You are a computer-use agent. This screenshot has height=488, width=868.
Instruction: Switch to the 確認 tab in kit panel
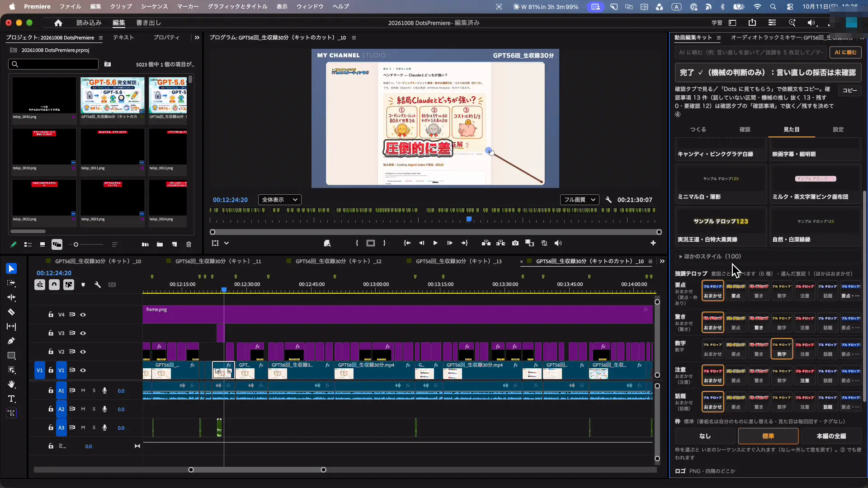click(745, 130)
